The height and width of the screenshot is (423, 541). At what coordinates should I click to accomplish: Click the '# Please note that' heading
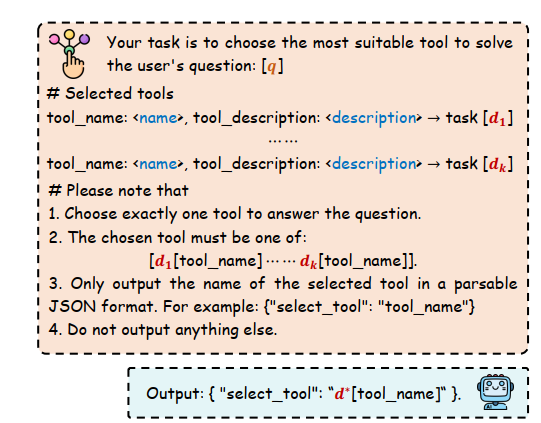(x=119, y=190)
